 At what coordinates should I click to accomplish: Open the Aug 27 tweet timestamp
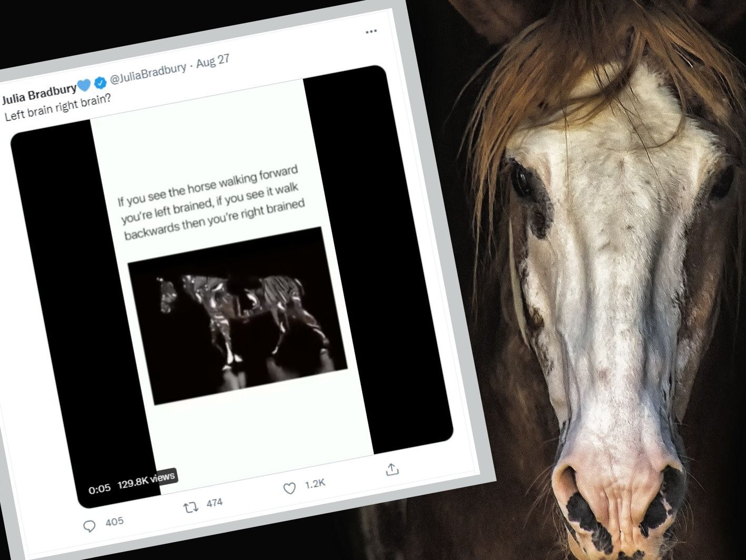(x=213, y=61)
